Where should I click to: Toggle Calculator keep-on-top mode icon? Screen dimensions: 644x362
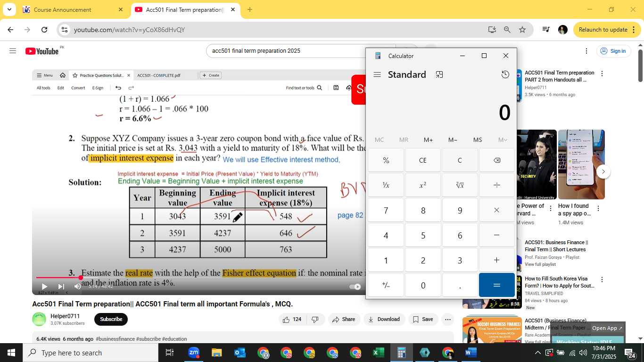click(x=439, y=74)
